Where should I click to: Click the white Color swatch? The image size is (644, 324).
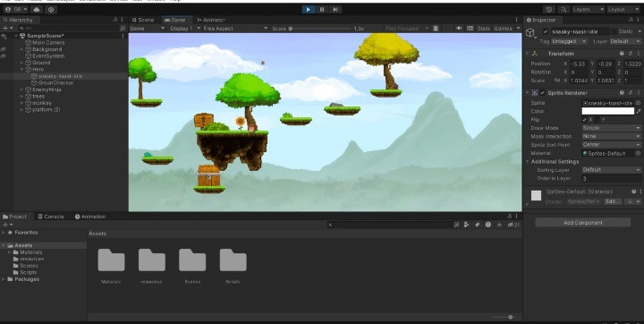[608, 111]
